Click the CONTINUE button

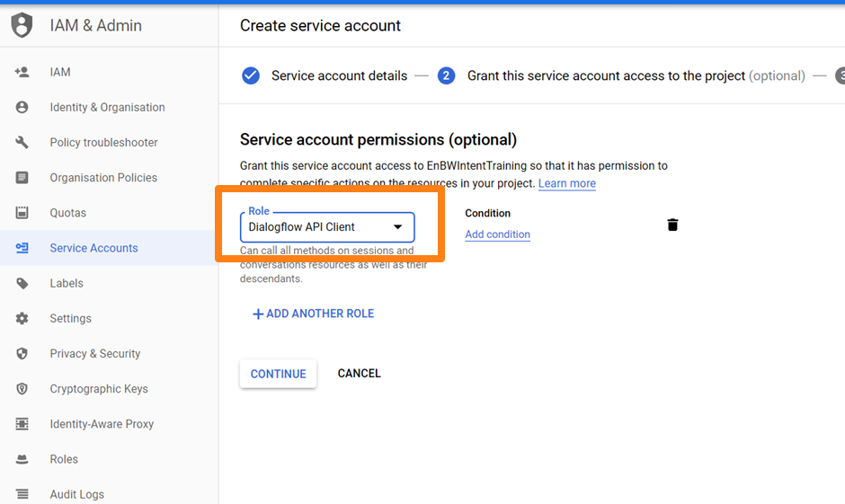[278, 374]
